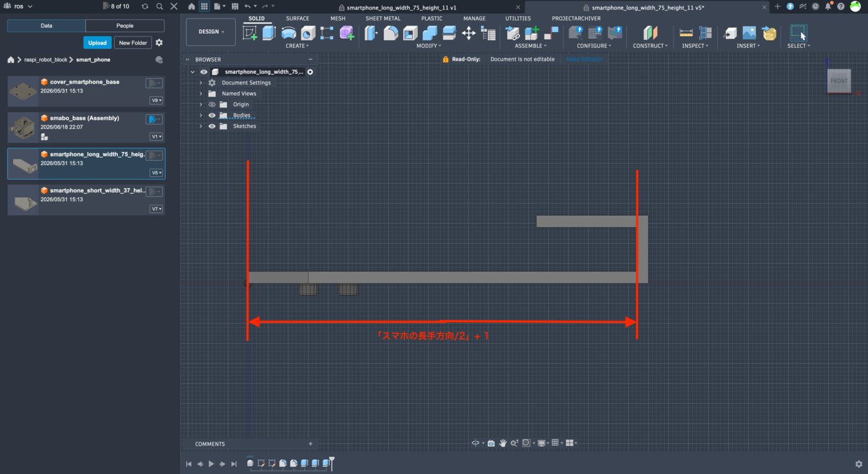Expand Document Settings node
Image resolution: width=868 pixels, height=474 pixels.
coord(201,83)
